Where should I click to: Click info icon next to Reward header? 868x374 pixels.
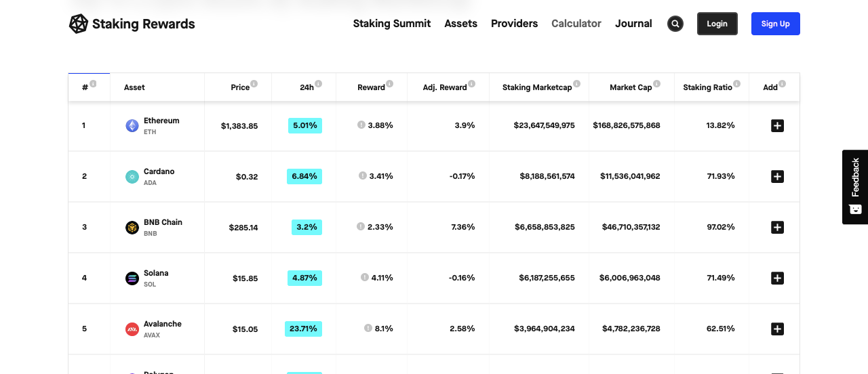pos(390,84)
